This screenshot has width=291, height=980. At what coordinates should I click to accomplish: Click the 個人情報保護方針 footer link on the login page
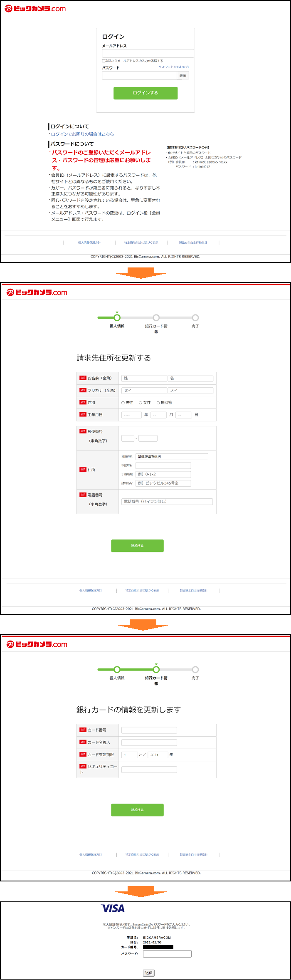tap(89, 243)
